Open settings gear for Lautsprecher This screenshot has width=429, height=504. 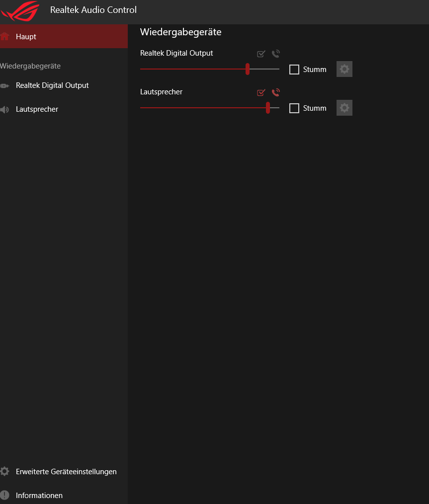(344, 108)
